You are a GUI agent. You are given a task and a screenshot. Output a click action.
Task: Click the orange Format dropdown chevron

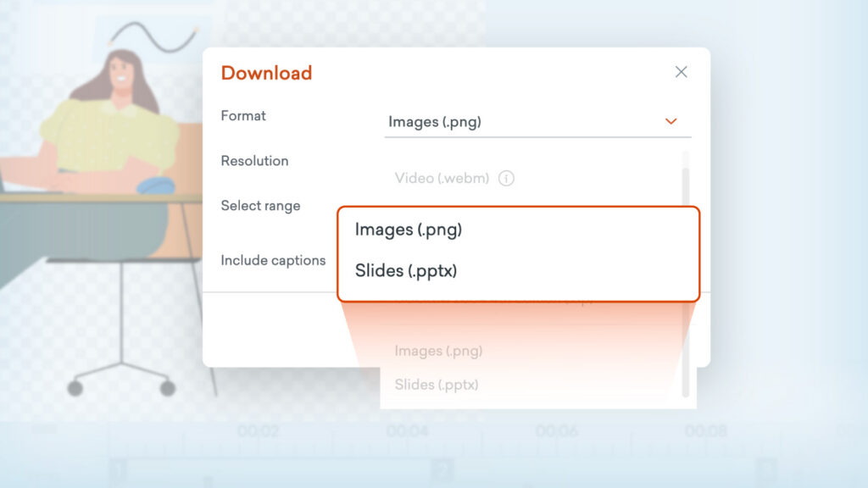[670, 122]
